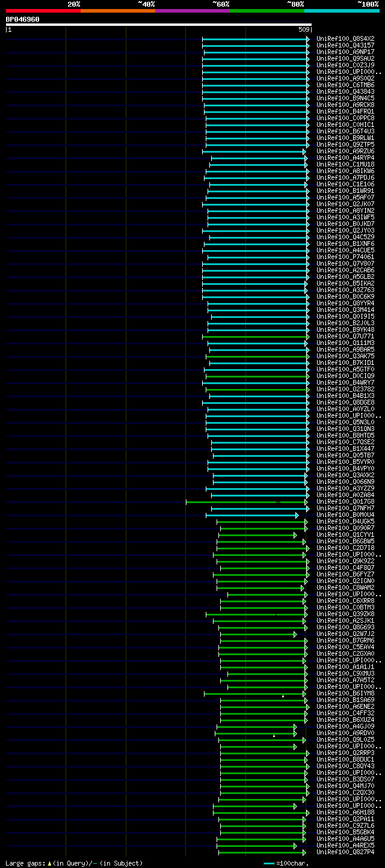Select the UniRef100_A4RYP4 label
This screenshot has width=385, height=868.
[x=346, y=157]
